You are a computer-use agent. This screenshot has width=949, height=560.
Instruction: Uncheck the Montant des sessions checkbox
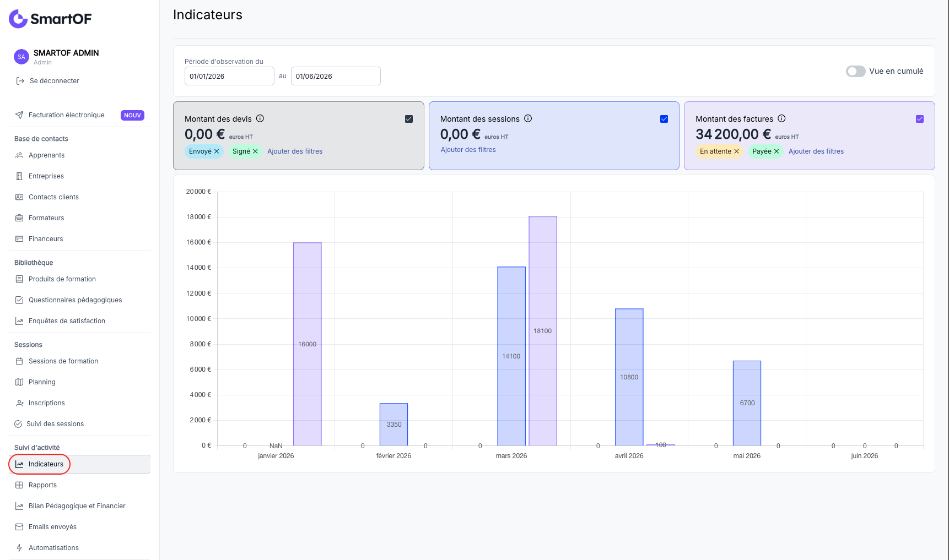click(664, 119)
